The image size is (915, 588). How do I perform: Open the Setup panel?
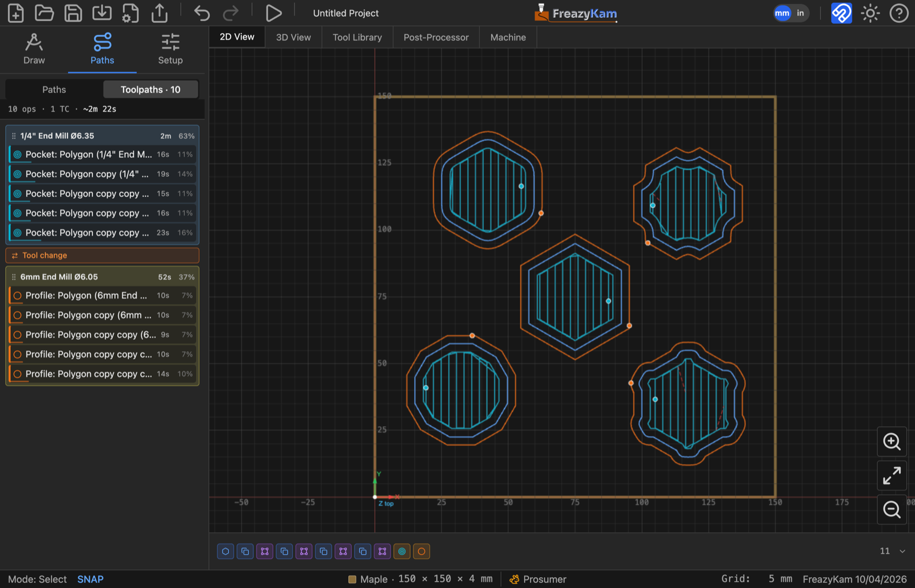click(x=170, y=49)
